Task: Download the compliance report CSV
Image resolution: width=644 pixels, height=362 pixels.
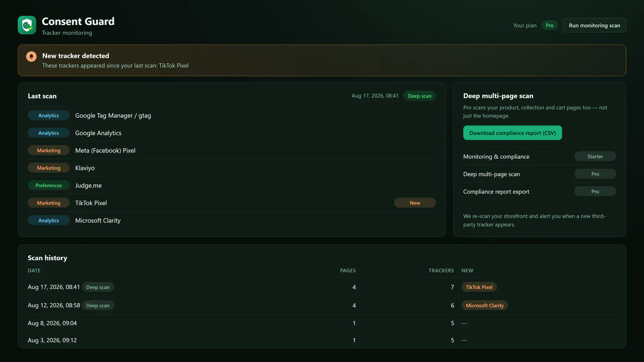Action: [512, 133]
